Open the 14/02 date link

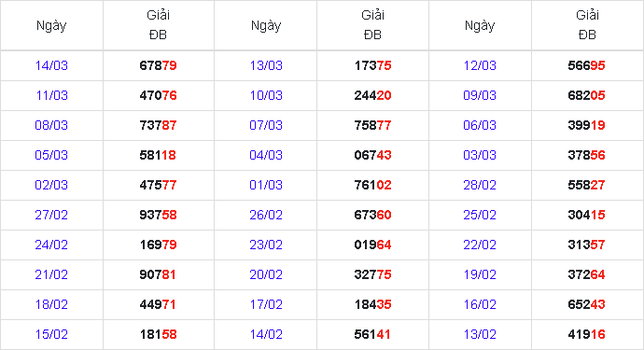click(x=266, y=334)
